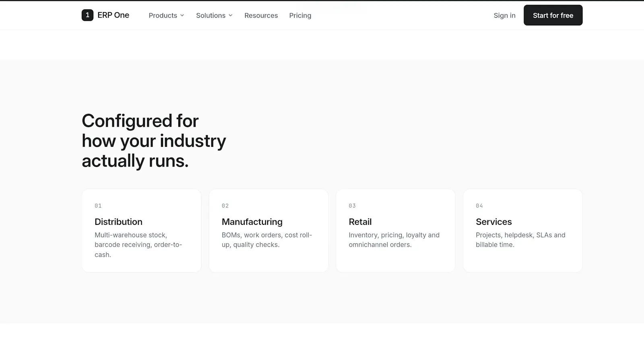This screenshot has width=644, height=362.
Task: Open the Resources page
Action: tap(261, 15)
